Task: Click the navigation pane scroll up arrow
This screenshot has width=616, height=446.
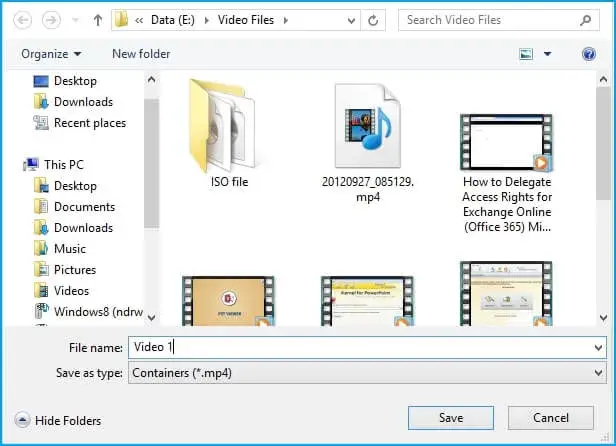Action: point(152,80)
